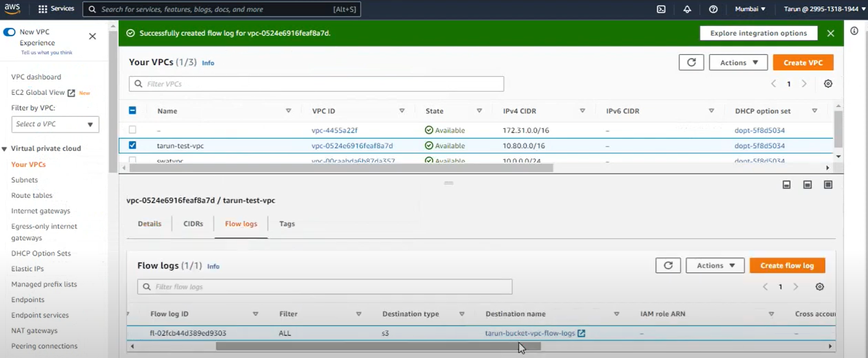868x358 pixels.
Task: Dismiss the flow log success banner
Action: 830,33
